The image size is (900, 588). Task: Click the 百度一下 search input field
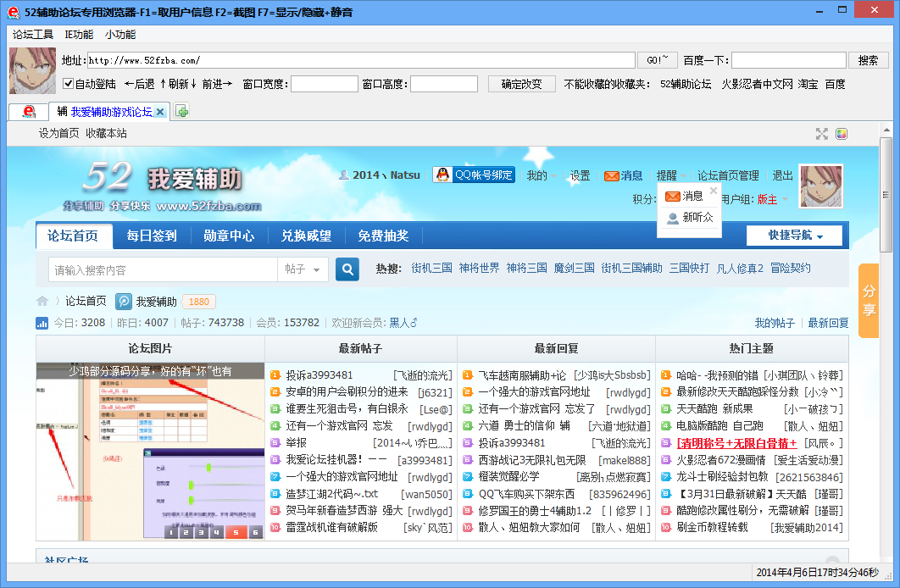[x=789, y=60]
